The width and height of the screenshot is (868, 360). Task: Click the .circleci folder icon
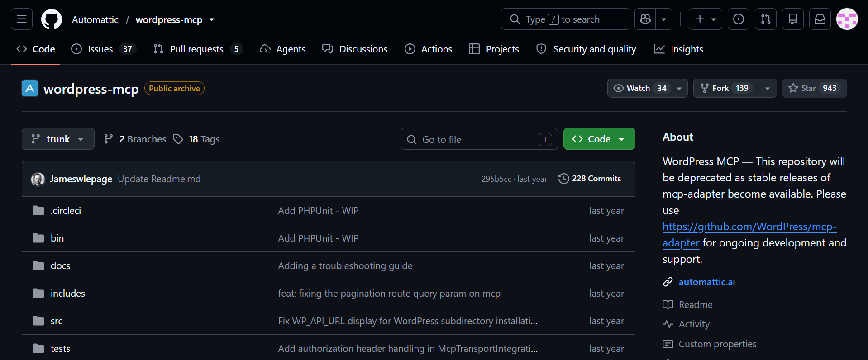38,210
